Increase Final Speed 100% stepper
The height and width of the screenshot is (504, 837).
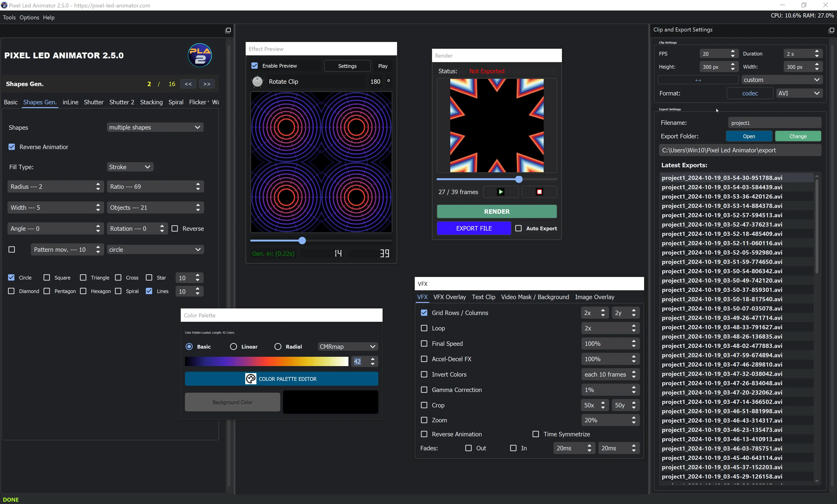[634, 341]
